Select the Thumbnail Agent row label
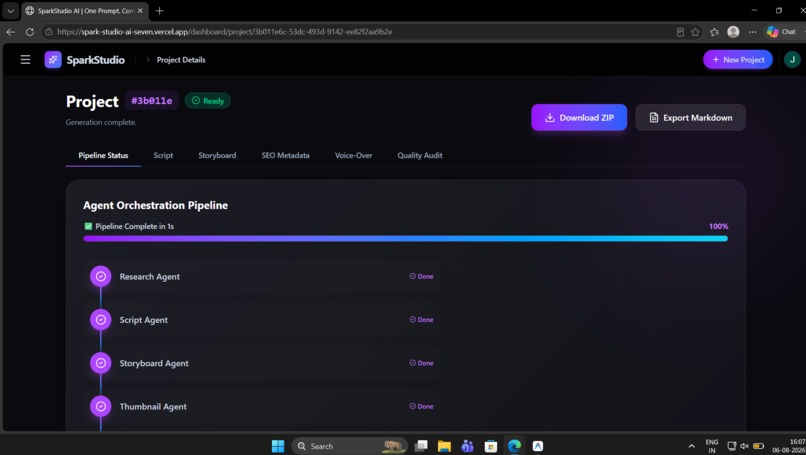This screenshot has width=806, height=455. click(153, 407)
